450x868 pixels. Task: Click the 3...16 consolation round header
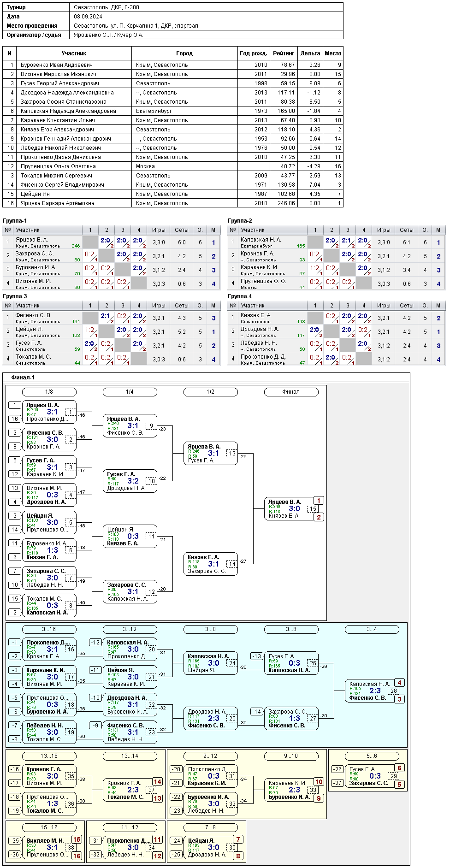tap(49, 629)
